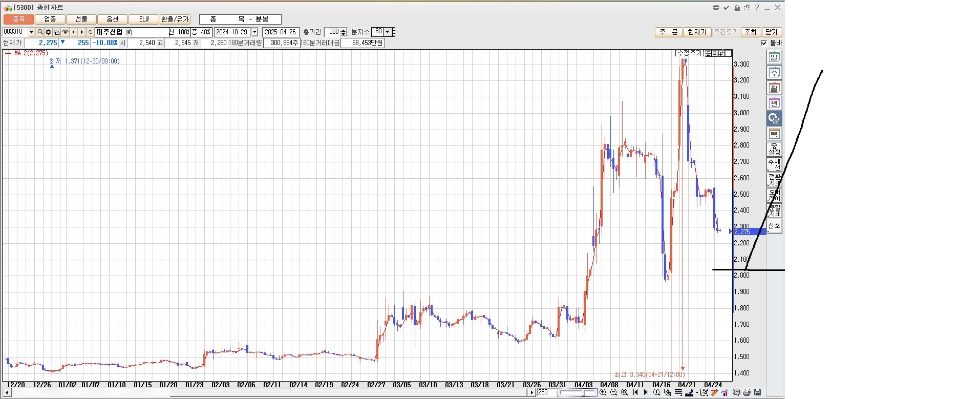Click the save chart floppy icon
The image size is (980, 399).
(758, 393)
